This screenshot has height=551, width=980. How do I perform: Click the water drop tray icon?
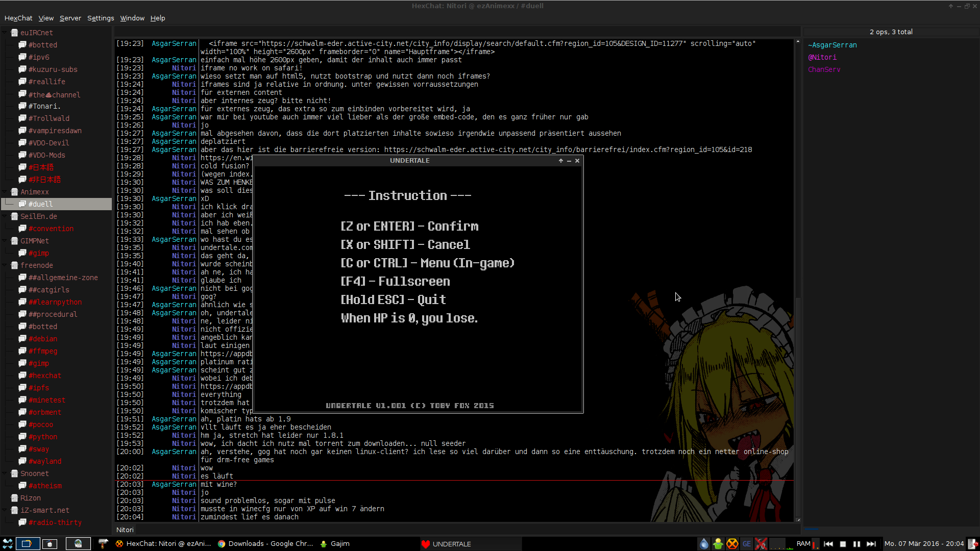click(x=704, y=544)
